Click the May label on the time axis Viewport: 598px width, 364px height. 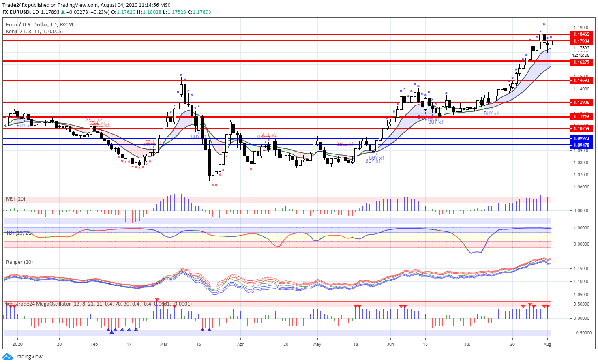[317, 344]
